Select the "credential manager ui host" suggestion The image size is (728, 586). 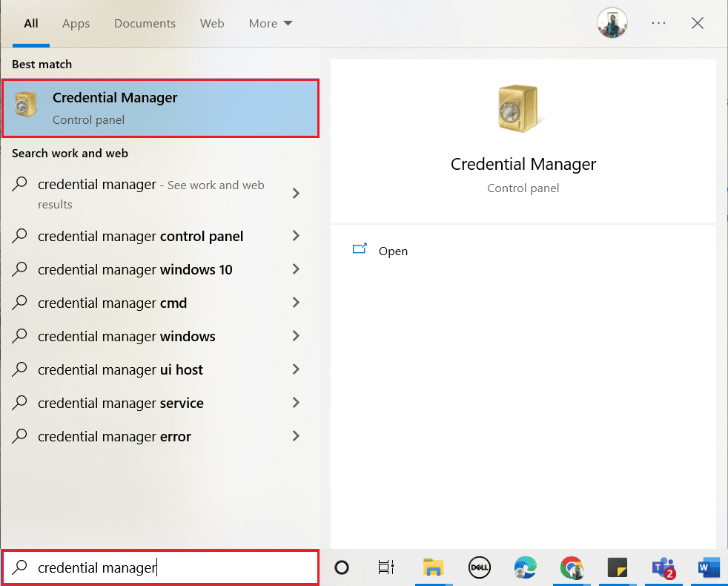pyautogui.click(x=120, y=369)
